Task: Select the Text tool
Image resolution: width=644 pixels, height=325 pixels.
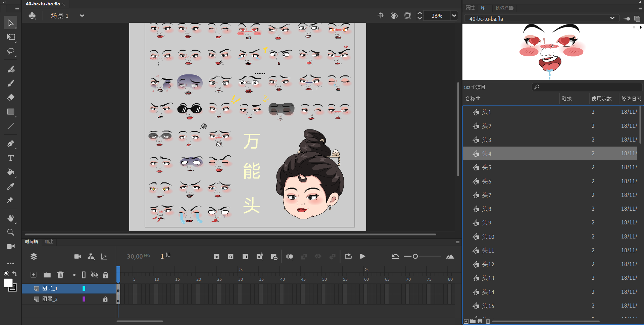Action: pyautogui.click(x=11, y=158)
